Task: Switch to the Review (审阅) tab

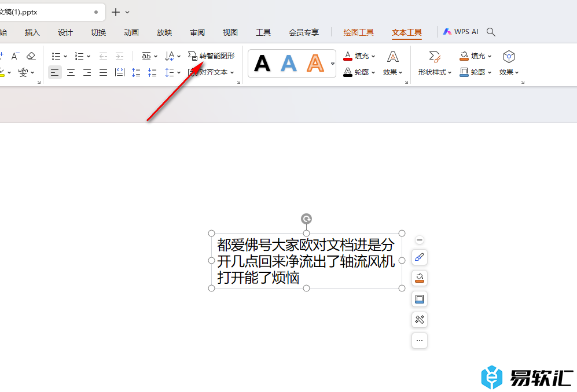Action: point(197,32)
